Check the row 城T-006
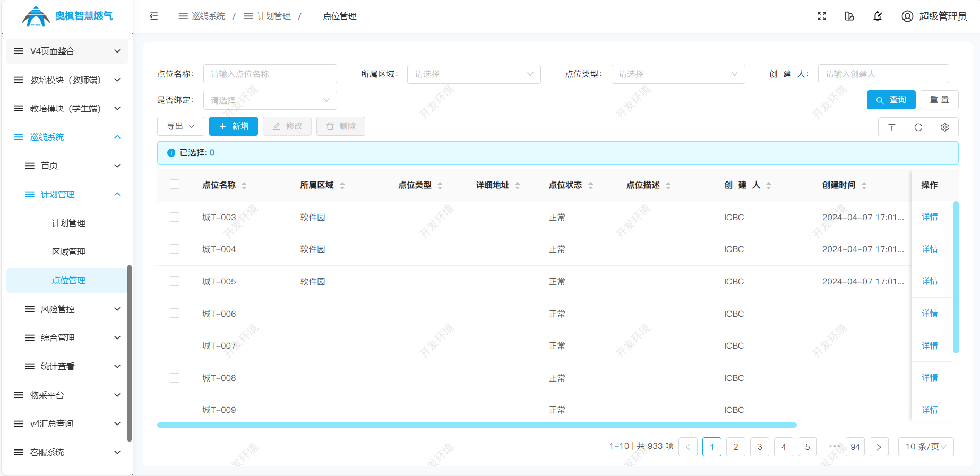 click(175, 313)
